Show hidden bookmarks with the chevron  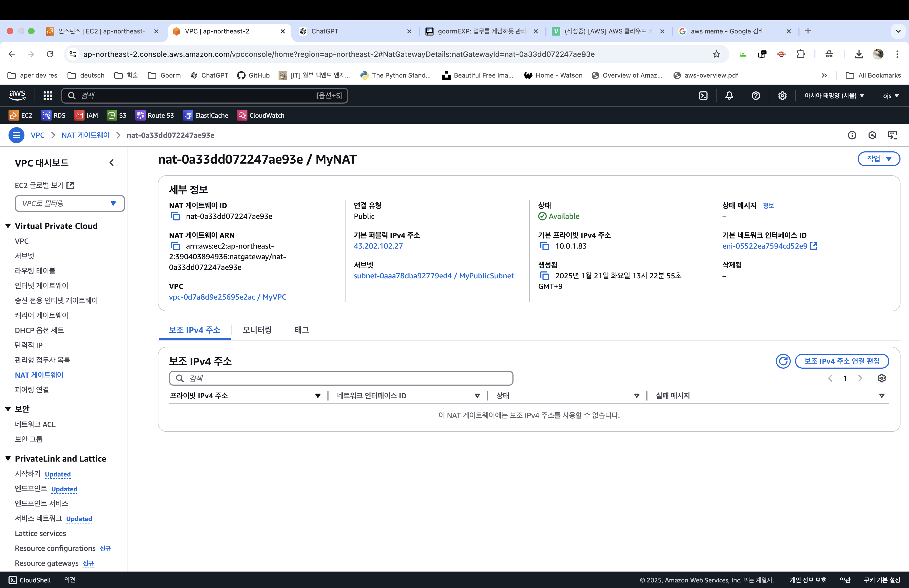click(824, 75)
